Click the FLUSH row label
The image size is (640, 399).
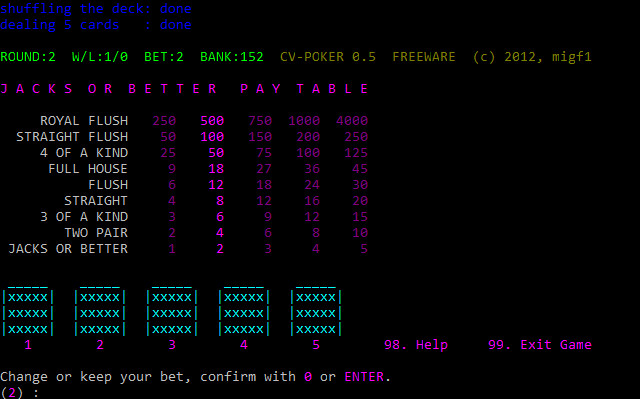point(108,185)
